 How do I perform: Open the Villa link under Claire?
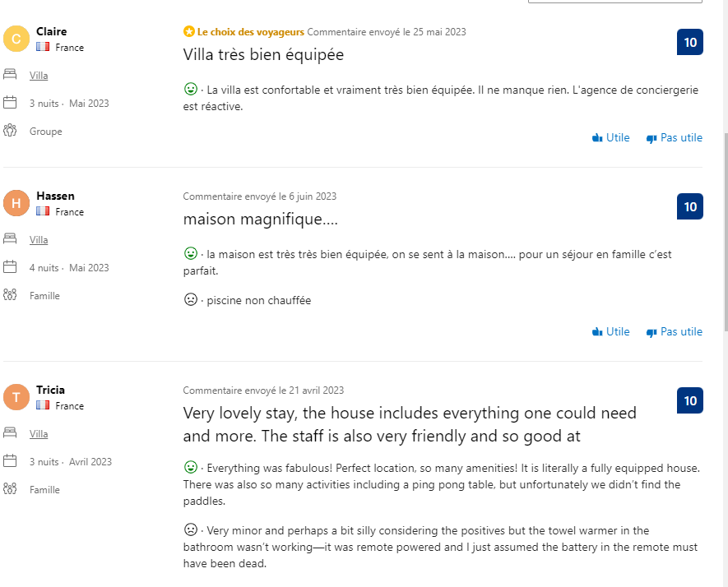pos(39,76)
